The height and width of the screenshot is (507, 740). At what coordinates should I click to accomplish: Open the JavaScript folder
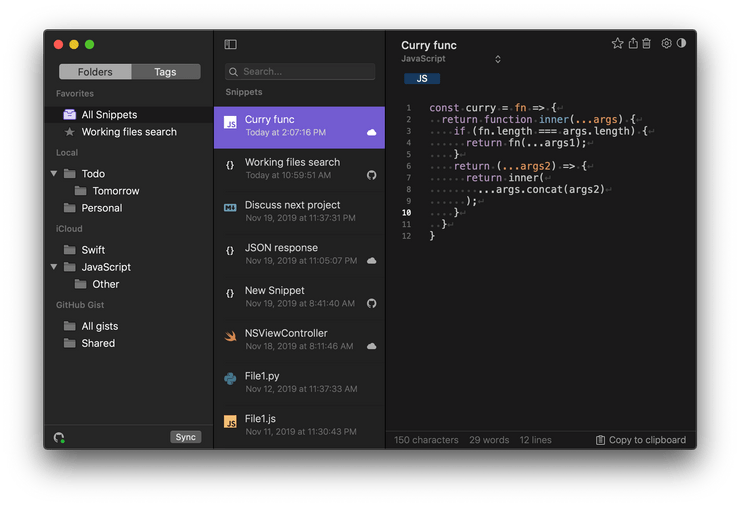pyautogui.click(x=128, y=267)
